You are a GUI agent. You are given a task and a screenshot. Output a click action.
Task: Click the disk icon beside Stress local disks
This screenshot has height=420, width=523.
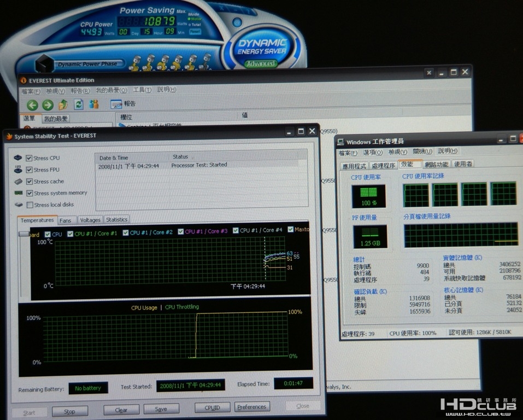pyautogui.click(x=19, y=205)
